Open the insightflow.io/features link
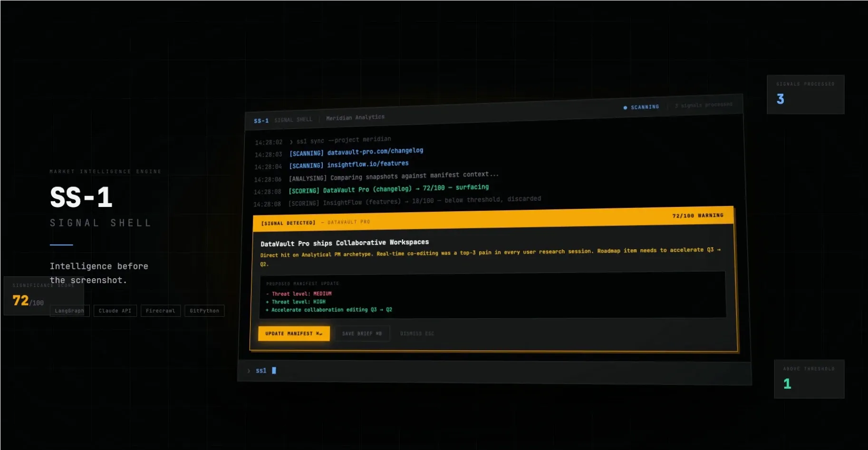Viewport: 868px width, 450px height. click(367, 164)
